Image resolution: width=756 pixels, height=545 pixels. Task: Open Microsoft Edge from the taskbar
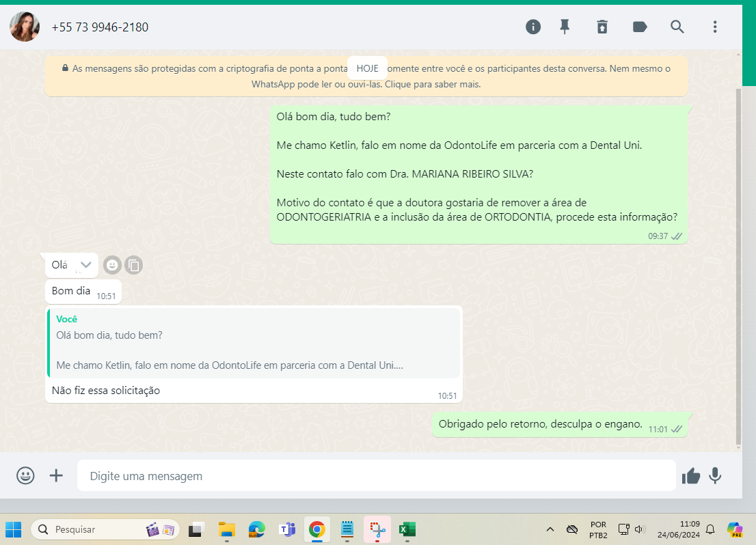tap(256, 529)
